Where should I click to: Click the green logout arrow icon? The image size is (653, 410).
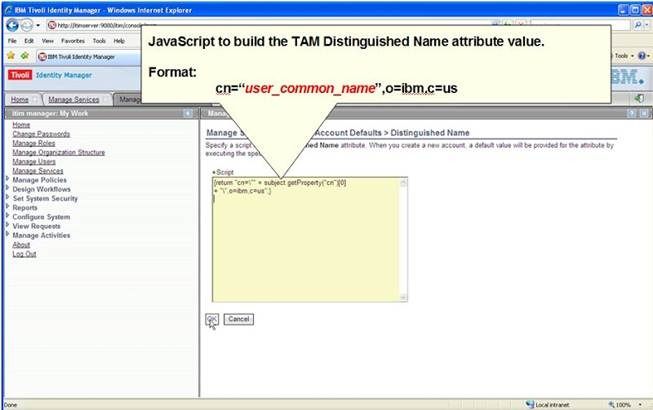click(x=639, y=99)
